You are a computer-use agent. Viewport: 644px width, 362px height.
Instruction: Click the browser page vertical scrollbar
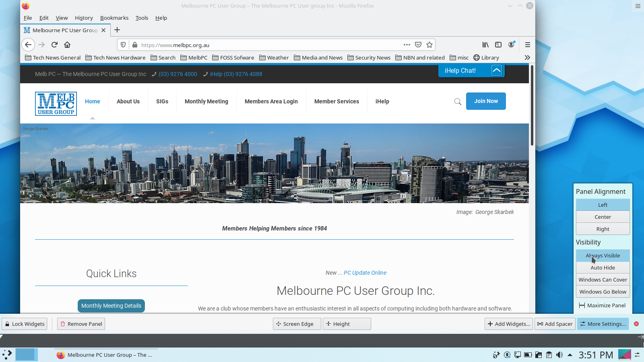532,105
